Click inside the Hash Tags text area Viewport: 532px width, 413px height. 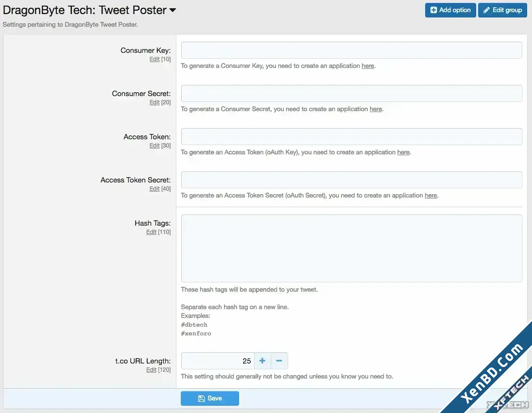coord(351,248)
